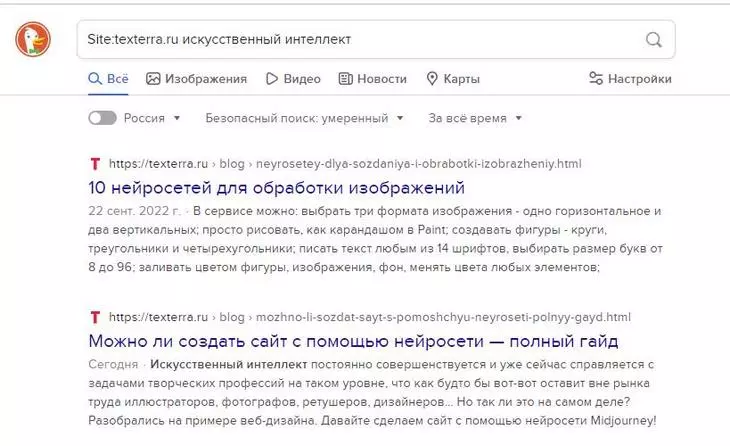Click URL ending mozhno-li-sozdat-sayt-s-pomoshchyu-neyroseti-polnyy-gayd.html
This screenshot has width=730, height=446.
[370, 318]
